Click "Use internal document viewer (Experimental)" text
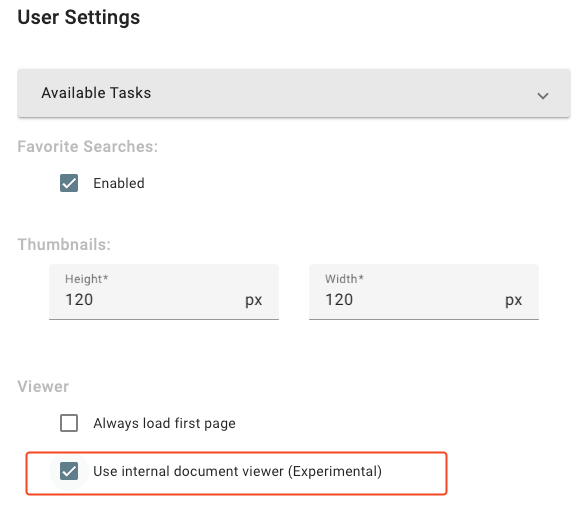 click(x=237, y=471)
